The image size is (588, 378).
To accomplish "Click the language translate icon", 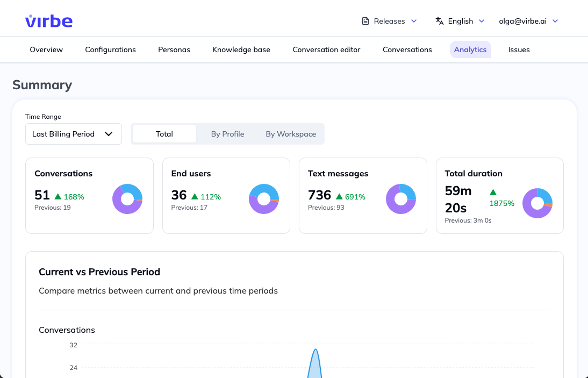I will [x=440, y=21].
